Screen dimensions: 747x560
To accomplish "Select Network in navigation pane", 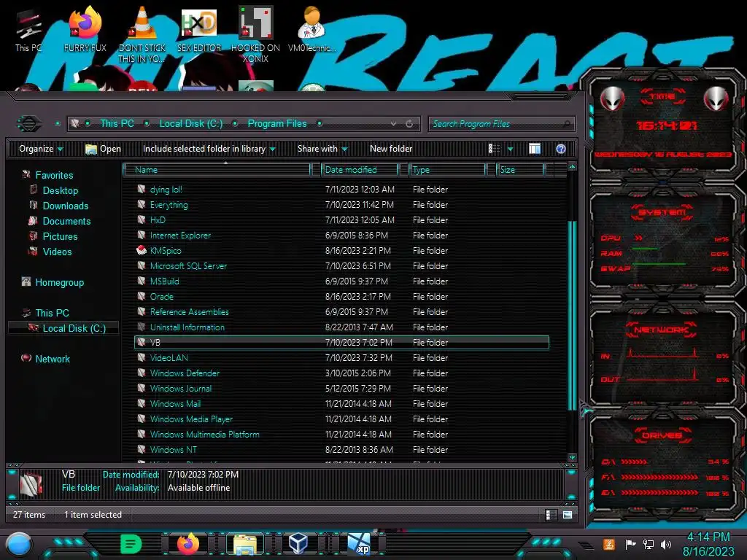I will (53, 359).
